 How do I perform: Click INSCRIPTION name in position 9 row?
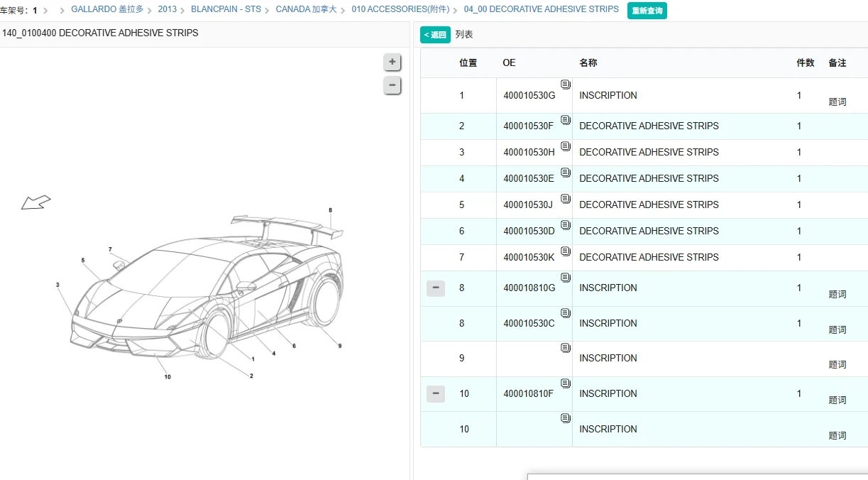[x=608, y=359]
